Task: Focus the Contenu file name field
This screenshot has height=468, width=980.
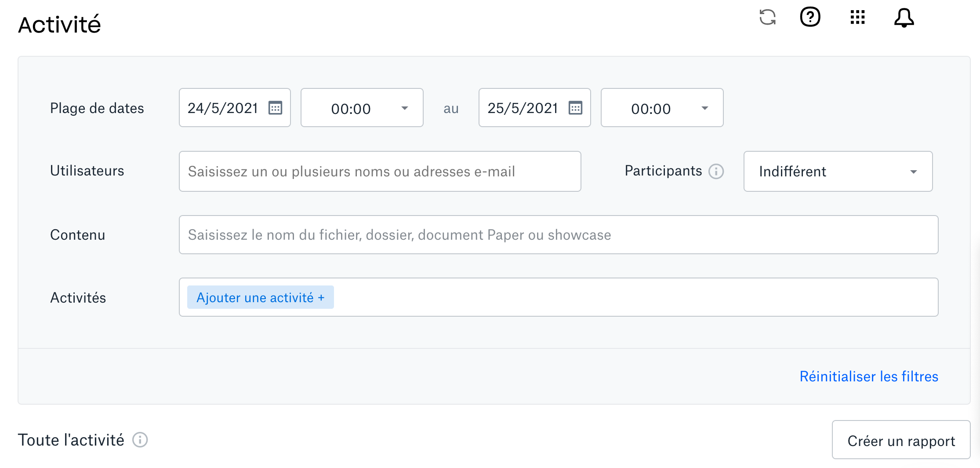Action: point(558,235)
